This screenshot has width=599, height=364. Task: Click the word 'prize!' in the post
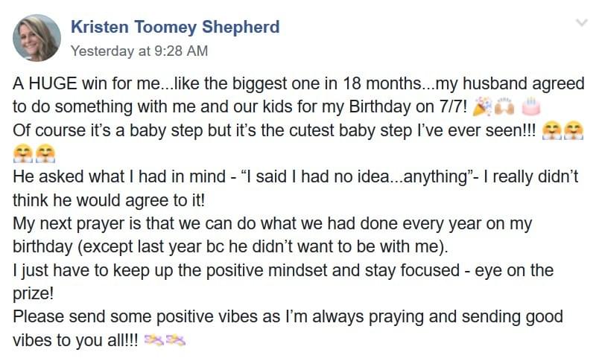[x=34, y=293]
